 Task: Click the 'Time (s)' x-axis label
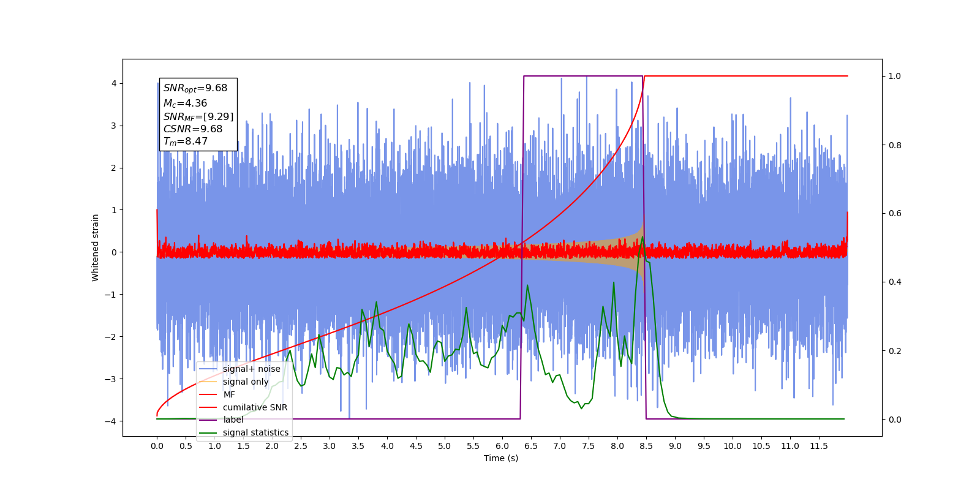tap(501, 458)
